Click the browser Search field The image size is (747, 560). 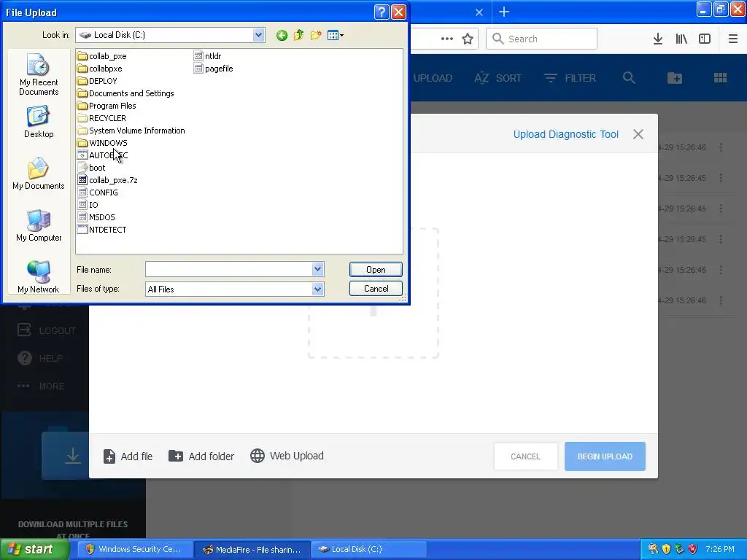click(542, 39)
